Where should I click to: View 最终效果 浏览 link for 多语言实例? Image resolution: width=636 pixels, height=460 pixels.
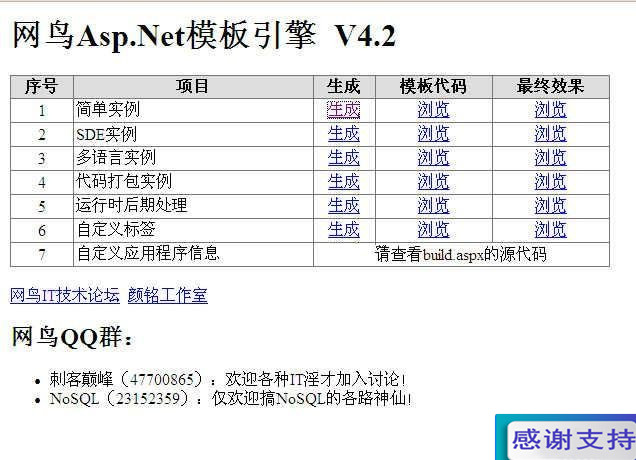pyautogui.click(x=550, y=158)
